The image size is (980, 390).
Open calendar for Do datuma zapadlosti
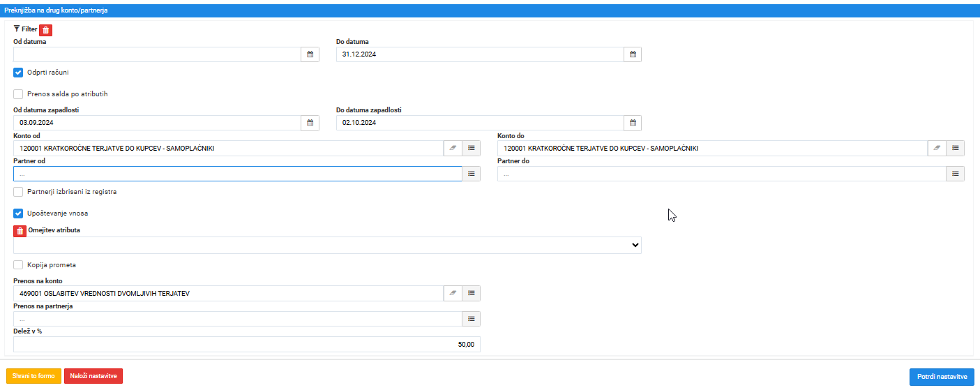click(633, 123)
